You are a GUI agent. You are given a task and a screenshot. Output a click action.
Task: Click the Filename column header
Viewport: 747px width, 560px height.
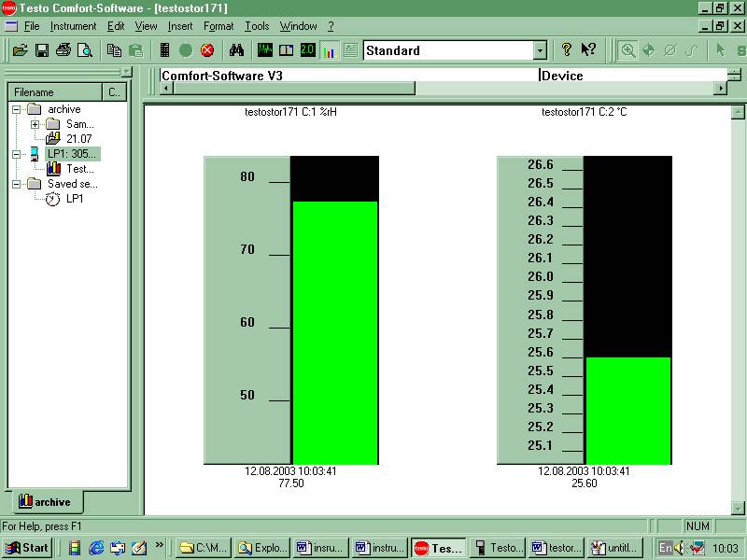coord(54,92)
